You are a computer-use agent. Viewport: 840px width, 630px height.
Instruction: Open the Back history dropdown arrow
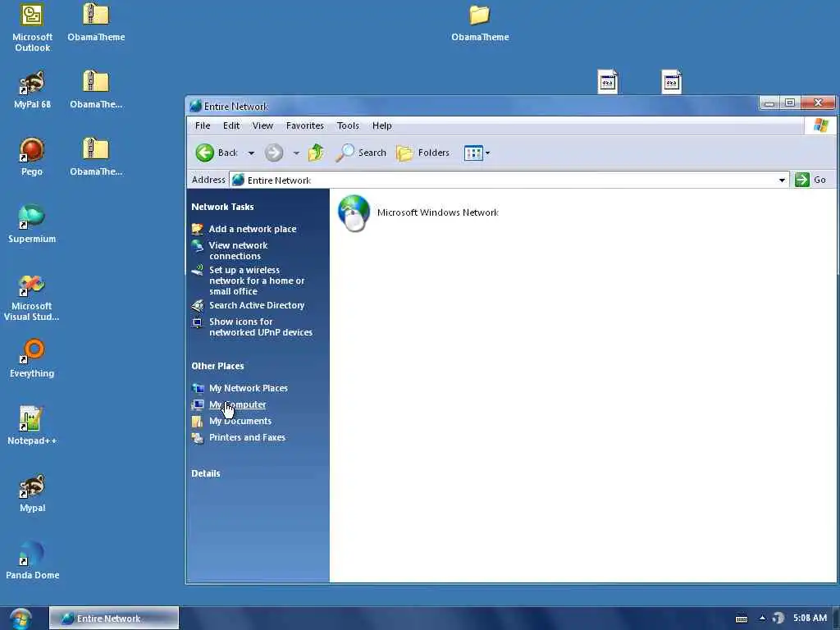[251, 153]
